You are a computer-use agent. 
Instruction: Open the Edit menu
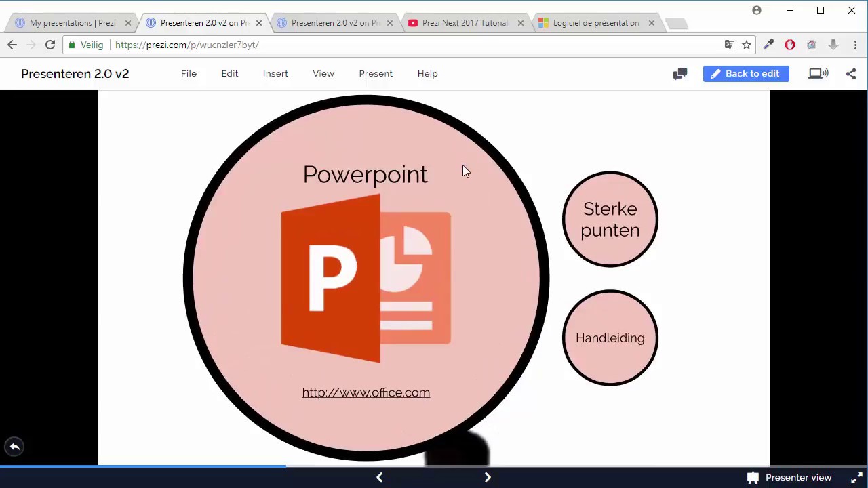coord(230,73)
